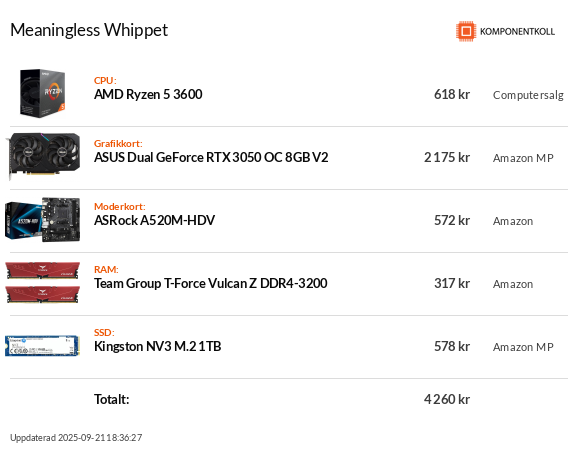
Task: Click Amazon MP store for the SSD
Action: pyautogui.click(x=523, y=347)
